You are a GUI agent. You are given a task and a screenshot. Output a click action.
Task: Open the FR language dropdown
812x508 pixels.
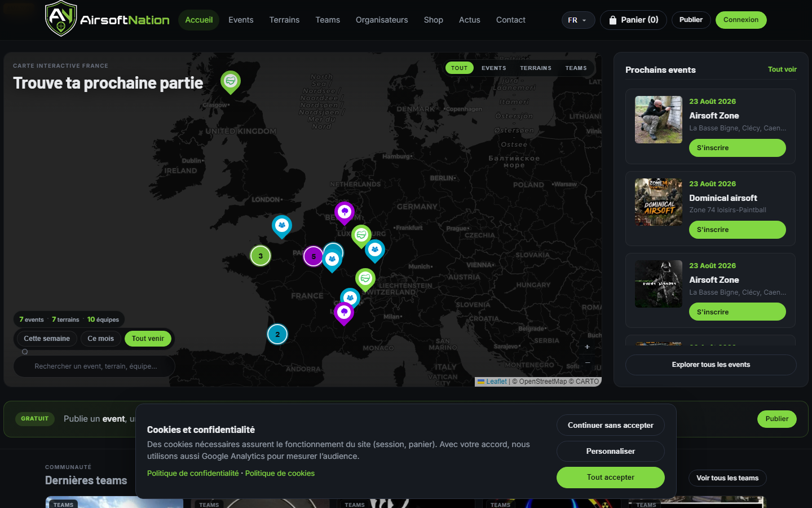coord(578,20)
